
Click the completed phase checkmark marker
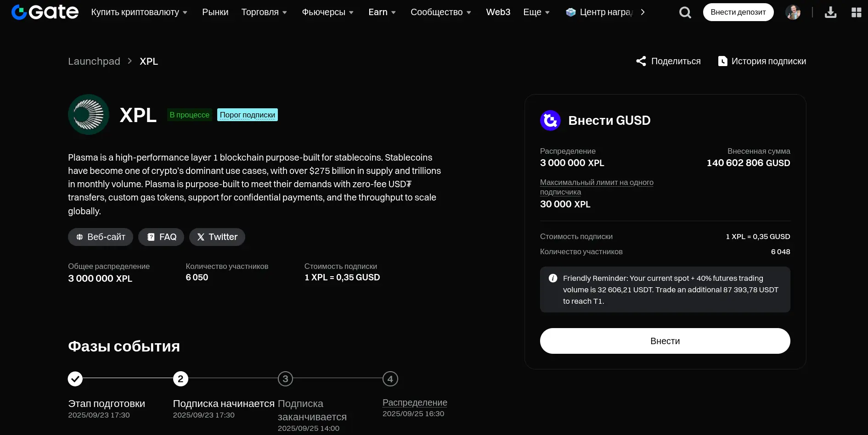(x=75, y=379)
